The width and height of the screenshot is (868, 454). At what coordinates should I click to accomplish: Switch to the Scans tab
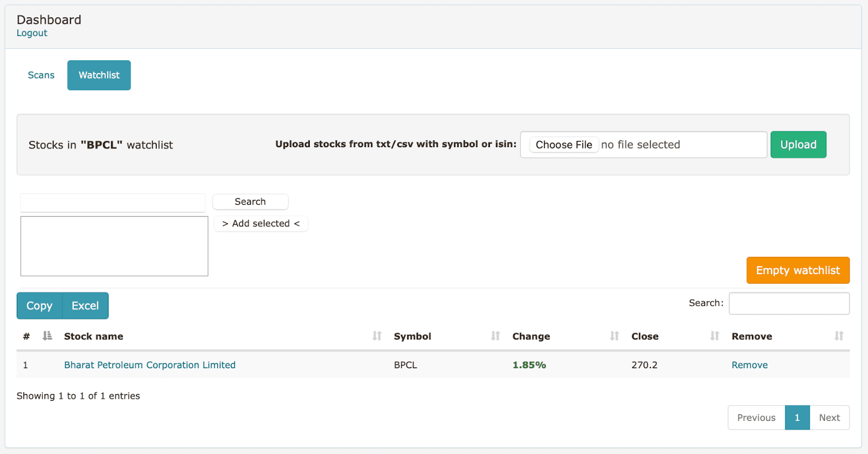pyautogui.click(x=41, y=75)
